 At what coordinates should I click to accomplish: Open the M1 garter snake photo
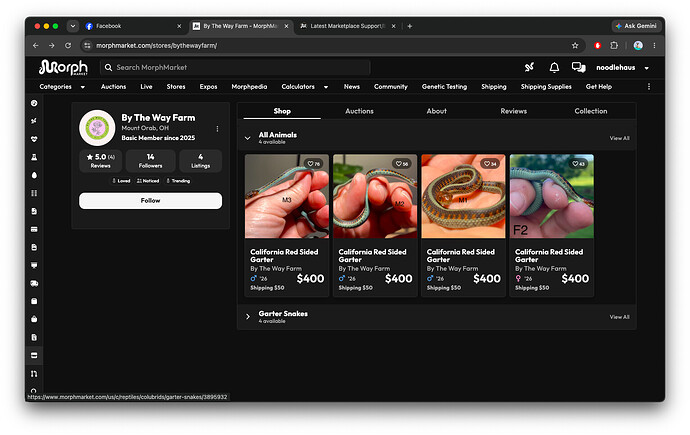(x=463, y=196)
